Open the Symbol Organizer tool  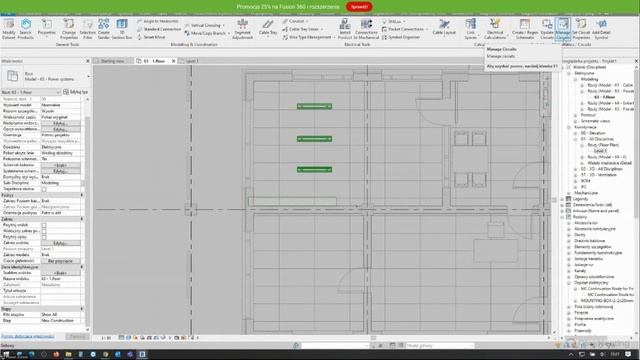[400, 37]
